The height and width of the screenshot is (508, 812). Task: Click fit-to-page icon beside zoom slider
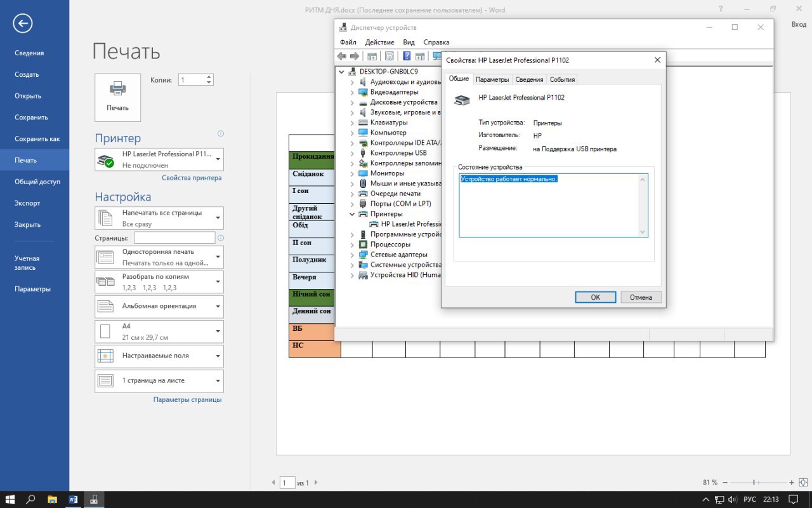[803, 483]
